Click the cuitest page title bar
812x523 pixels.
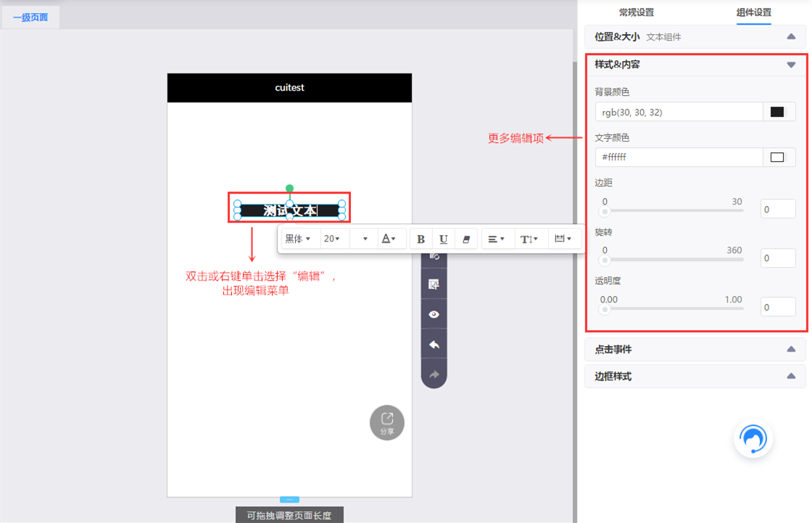(289, 88)
